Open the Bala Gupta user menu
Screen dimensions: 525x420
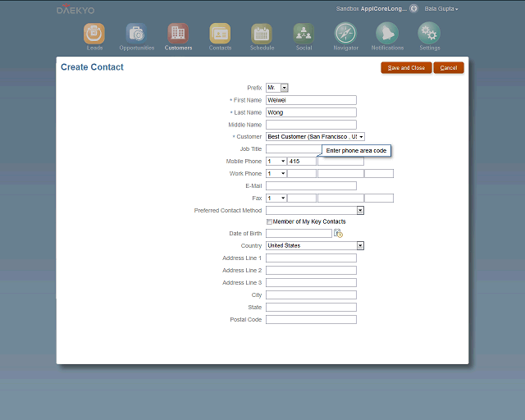441,9
